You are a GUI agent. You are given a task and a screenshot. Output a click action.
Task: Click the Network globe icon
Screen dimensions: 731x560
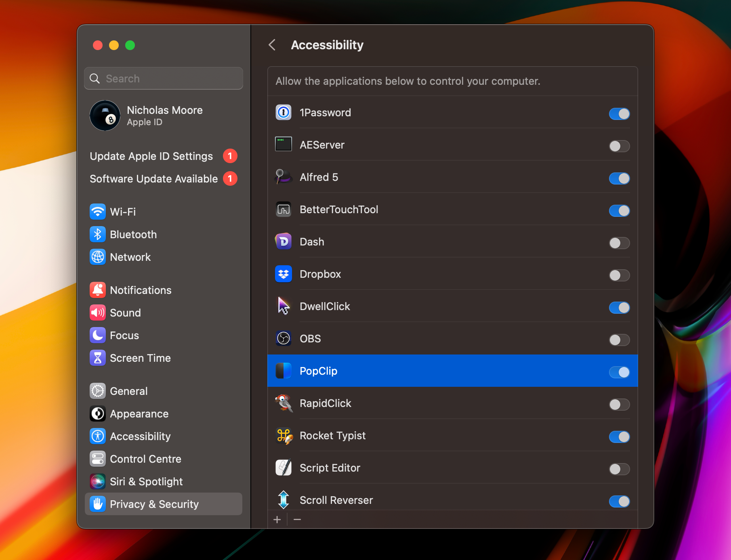click(x=98, y=257)
